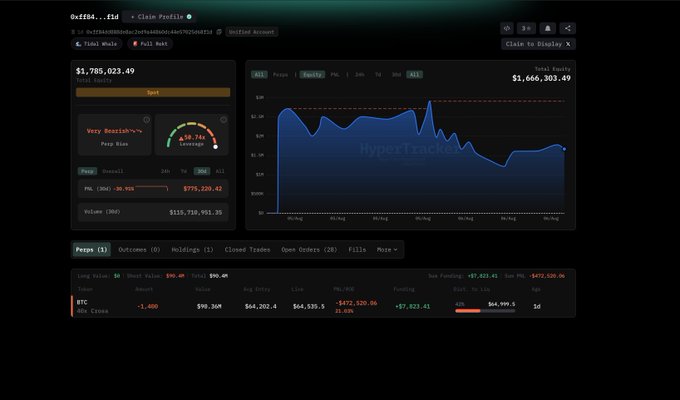Select Equity view in chart header
This screenshot has width=680, height=400.
point(312,75)
